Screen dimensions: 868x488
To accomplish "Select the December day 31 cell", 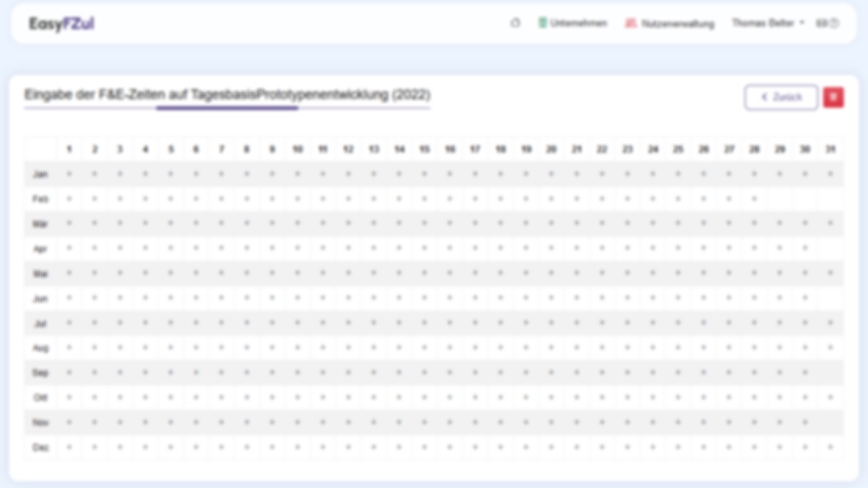I will coord(831,447).
